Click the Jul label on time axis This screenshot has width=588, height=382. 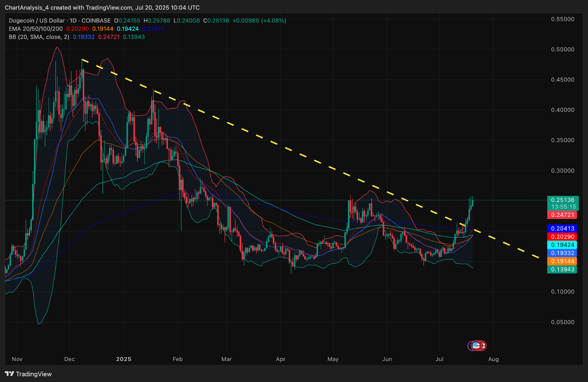point(439,359)
